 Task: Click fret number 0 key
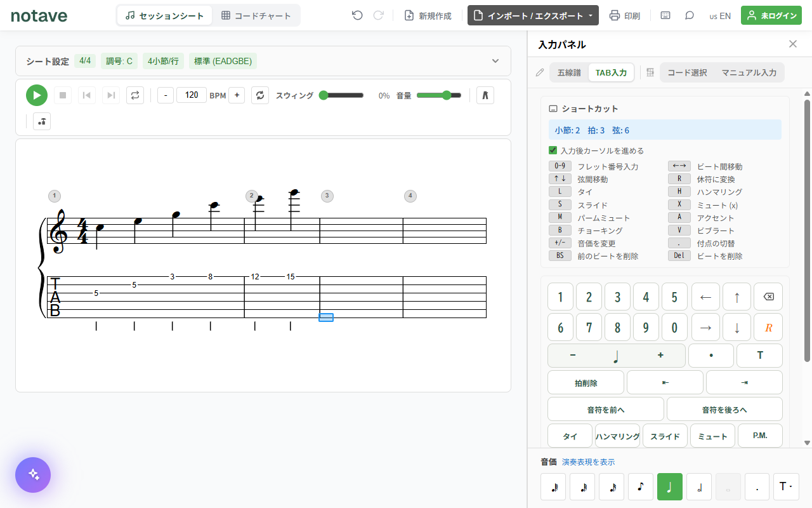click(x=674, y=327)
